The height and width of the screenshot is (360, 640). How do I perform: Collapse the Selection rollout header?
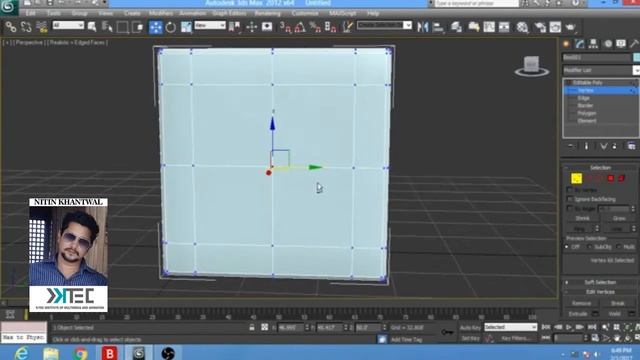point(600,168)
